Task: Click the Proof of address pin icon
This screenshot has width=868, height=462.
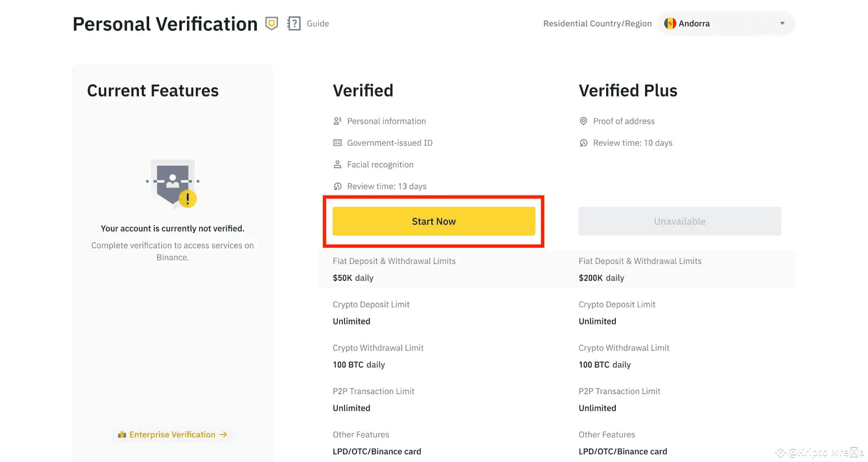Action: click(583, 121)
